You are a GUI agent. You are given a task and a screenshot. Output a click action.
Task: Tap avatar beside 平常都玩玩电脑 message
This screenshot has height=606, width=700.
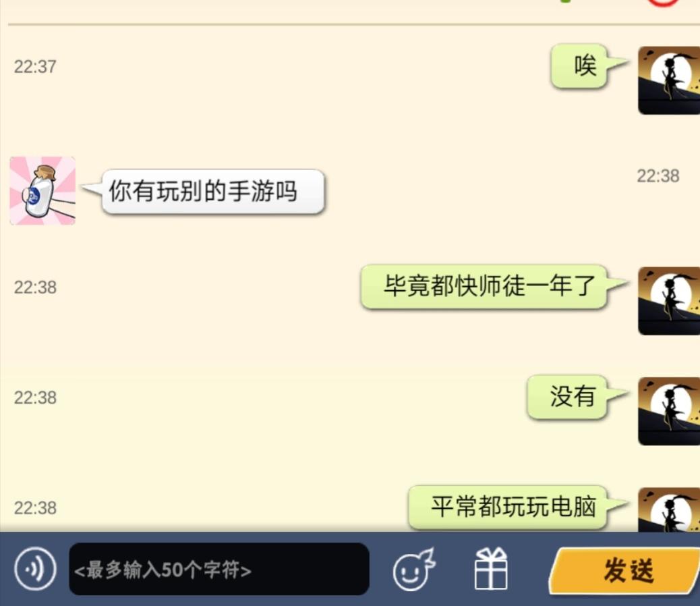[x=669, y=509]
